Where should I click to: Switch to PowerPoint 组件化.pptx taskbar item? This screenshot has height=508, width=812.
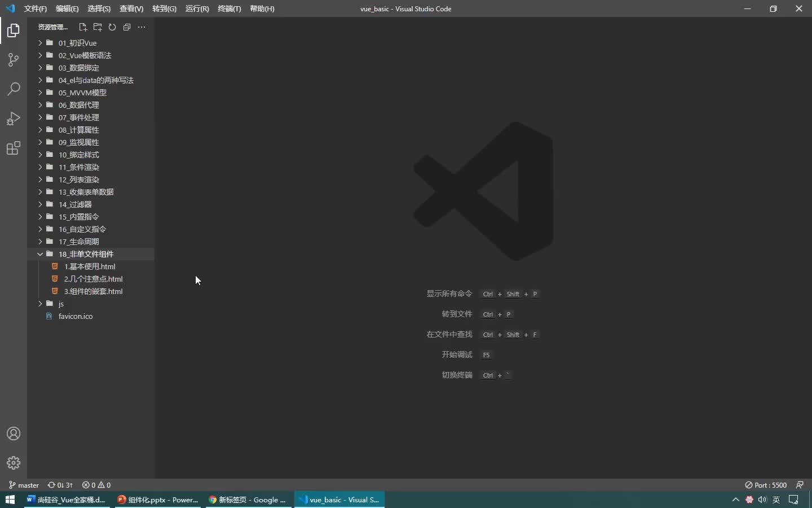[x=158, y=500]
